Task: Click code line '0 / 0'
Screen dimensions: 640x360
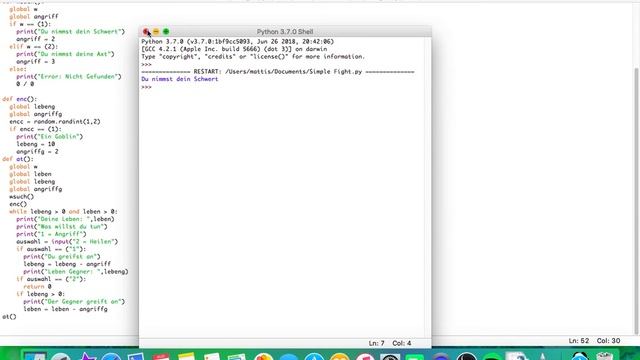Action: point(25,84)
